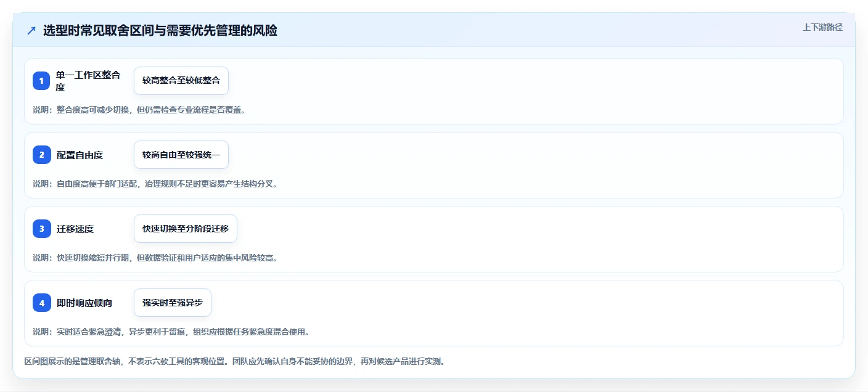Click the note 实时适合紧急澄清
This screenshot has width=868, height=392.
tap(171, 332)
